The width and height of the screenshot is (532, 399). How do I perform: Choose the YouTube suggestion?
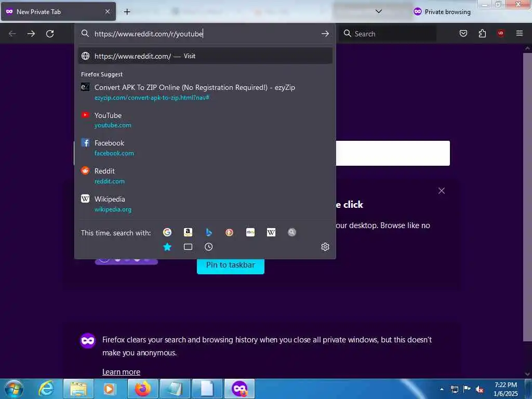[x=205, y=120]
